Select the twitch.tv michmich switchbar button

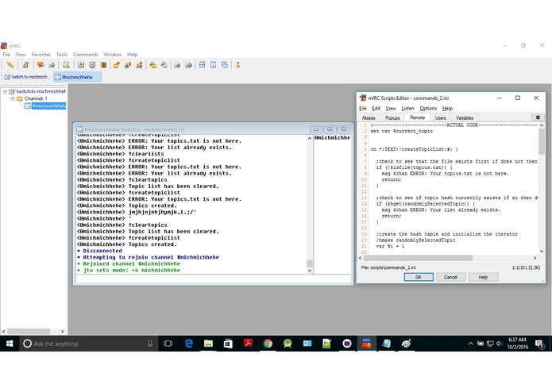pyautogui.click(x=28, y=77)
